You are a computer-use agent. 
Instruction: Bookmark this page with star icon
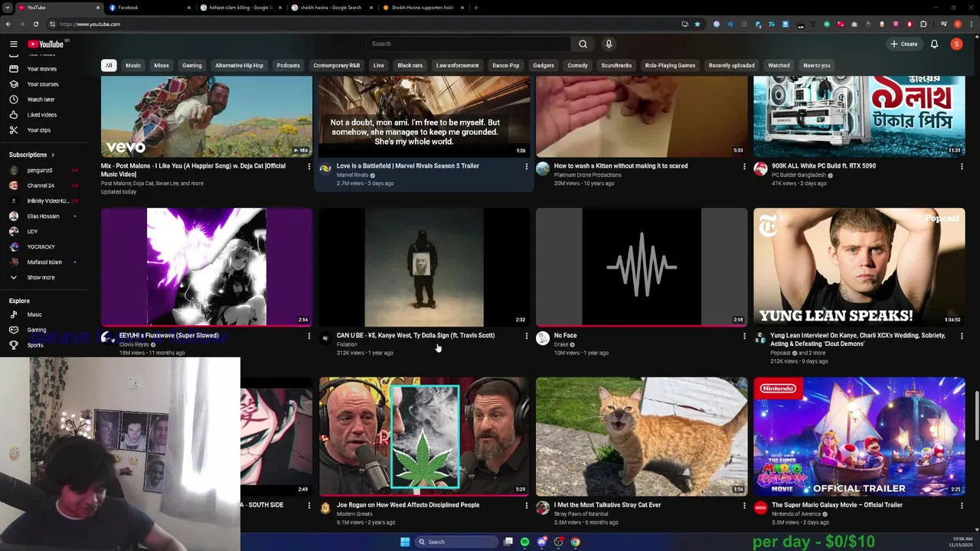coord(697,24)
